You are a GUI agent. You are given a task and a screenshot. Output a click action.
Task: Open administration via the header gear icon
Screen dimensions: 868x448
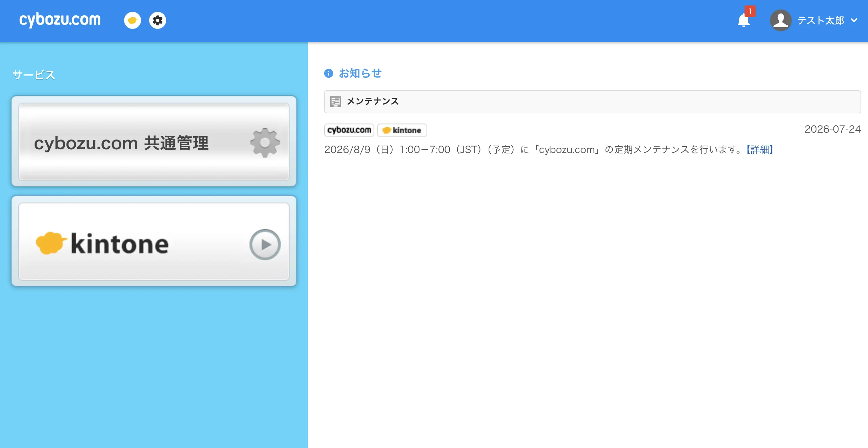158,20
